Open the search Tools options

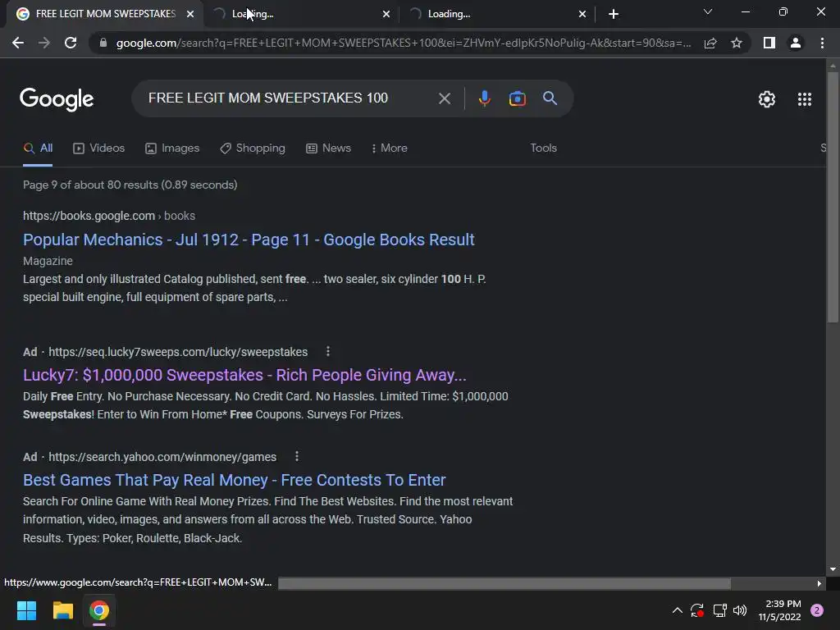pos(543,148)
